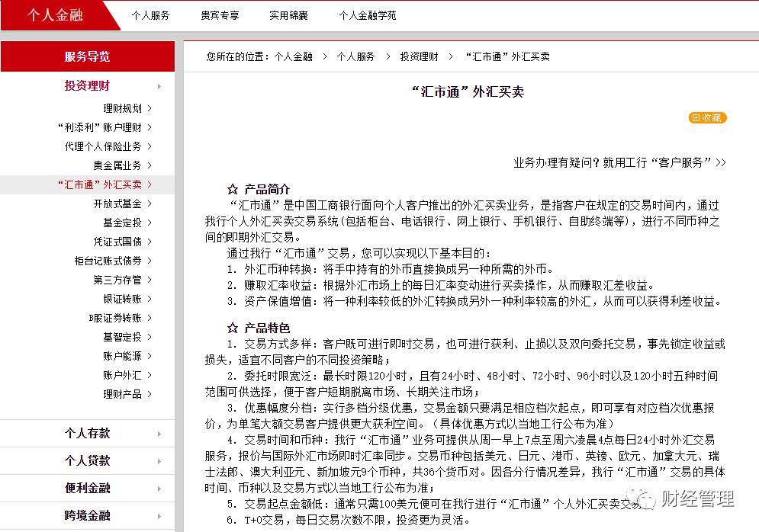
Task: Click the "汇市通"外汇买卖 page title
Action: coord(468,92)
